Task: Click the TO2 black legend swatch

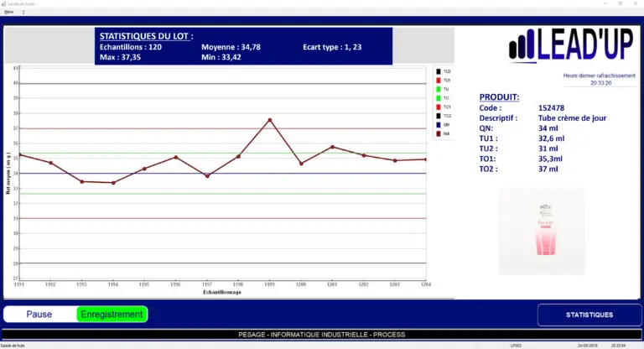Action: 439,116
